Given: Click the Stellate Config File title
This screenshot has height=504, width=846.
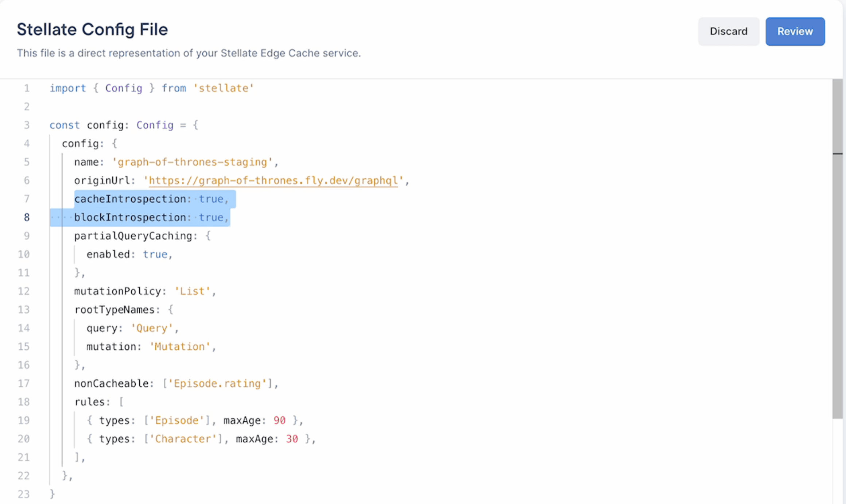Looking at the screenshot, I should pyautogui.click(x=92, y=29).
